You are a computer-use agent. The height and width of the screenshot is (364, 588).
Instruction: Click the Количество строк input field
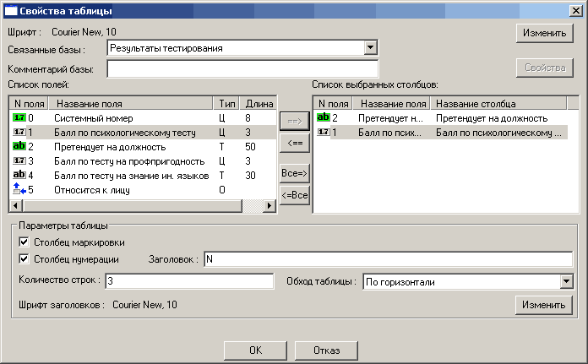pyautogui.click(x=189, y=280)
